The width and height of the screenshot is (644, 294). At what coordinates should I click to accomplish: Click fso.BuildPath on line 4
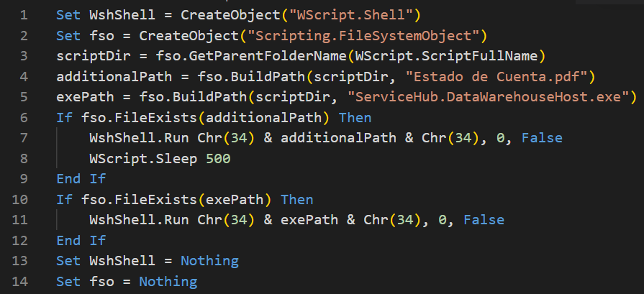point(251,77)
